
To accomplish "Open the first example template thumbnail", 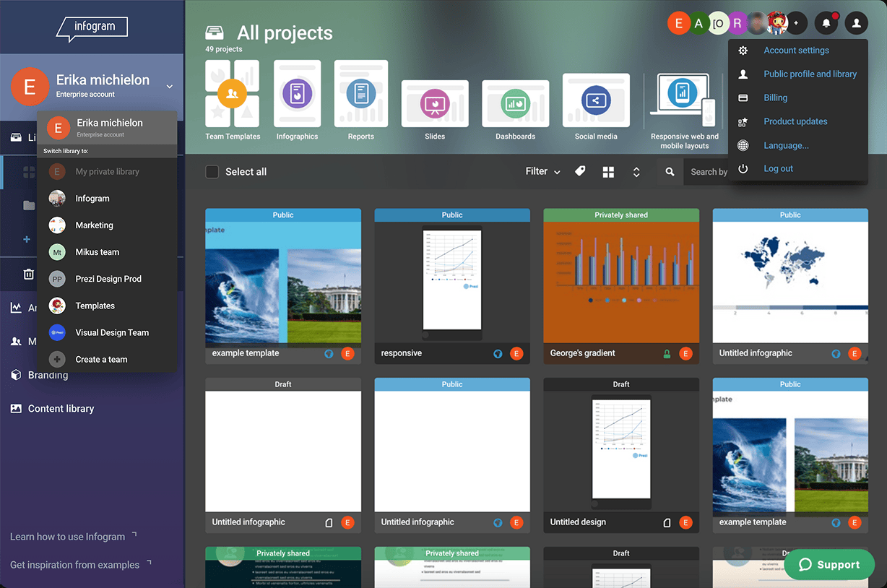I will click(283, 282).
